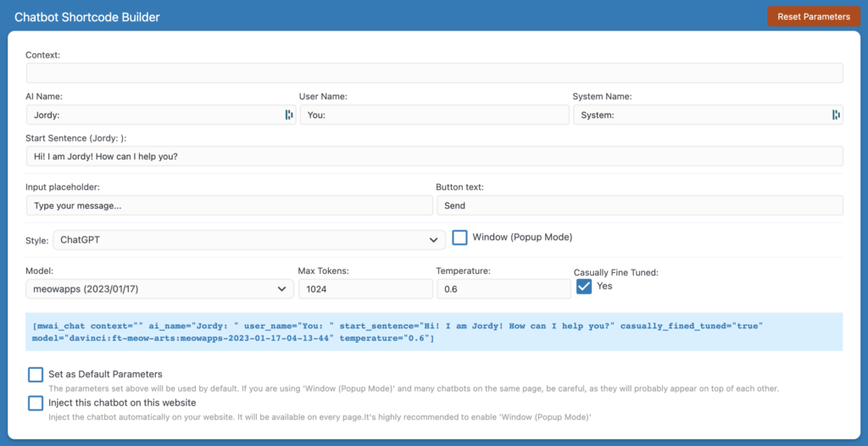Click the Reset Parameters button
Screen dimensions: 868x446
click(x=813, y=17)
